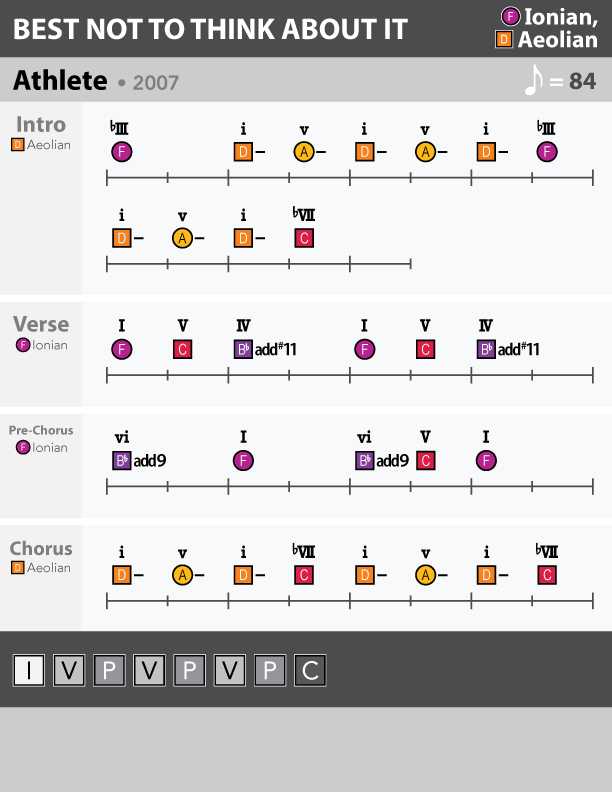Click the F Ionian icon under Verse label
612x792 pixels.
tap(22, 345)
